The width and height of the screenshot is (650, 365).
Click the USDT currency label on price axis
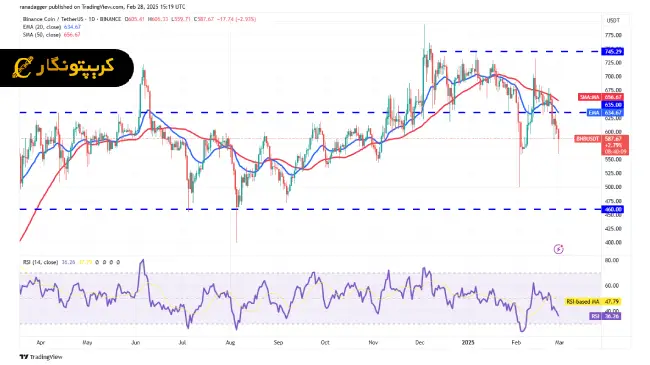[x=613, y=20]
